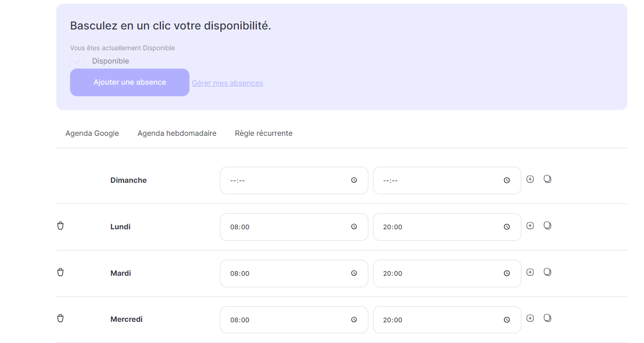Open clock picker for Mercredi start time
The image size is (644, 343).
pos(354,320)
